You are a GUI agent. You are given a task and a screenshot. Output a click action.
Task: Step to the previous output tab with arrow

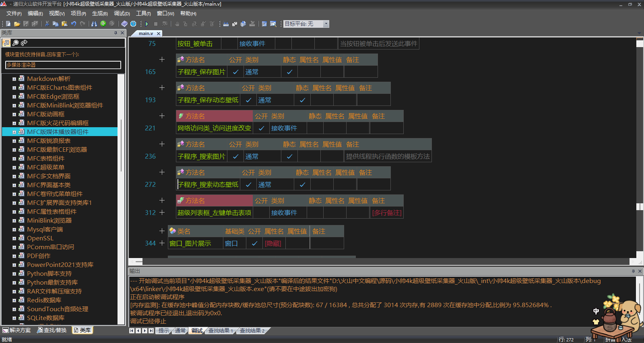point(138,331)
